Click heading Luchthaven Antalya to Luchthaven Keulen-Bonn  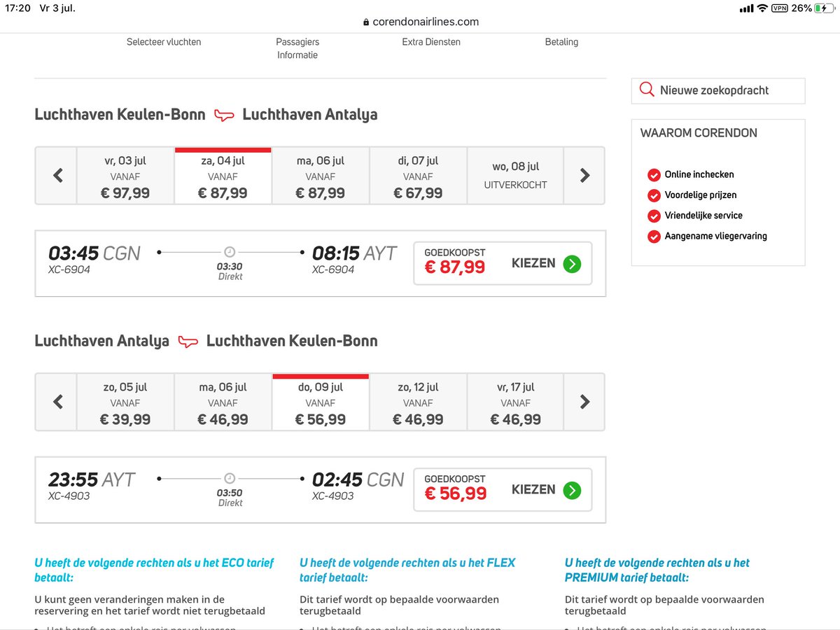click(206, 342)
